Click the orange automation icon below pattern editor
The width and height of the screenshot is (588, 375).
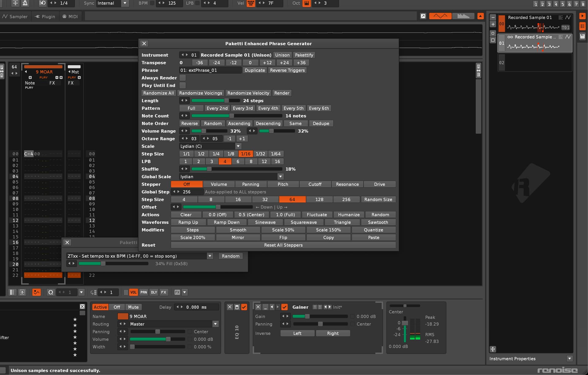[x=36, y=292]
